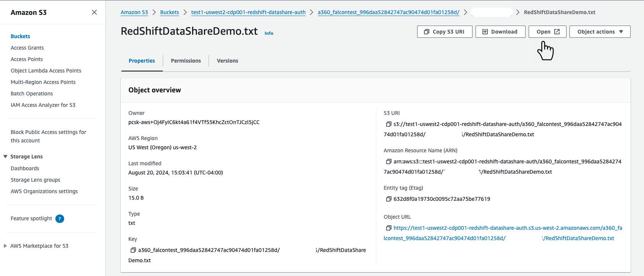
Task: Close the Amazon S3 navigation panel
Action: click(x=94, y=12)
